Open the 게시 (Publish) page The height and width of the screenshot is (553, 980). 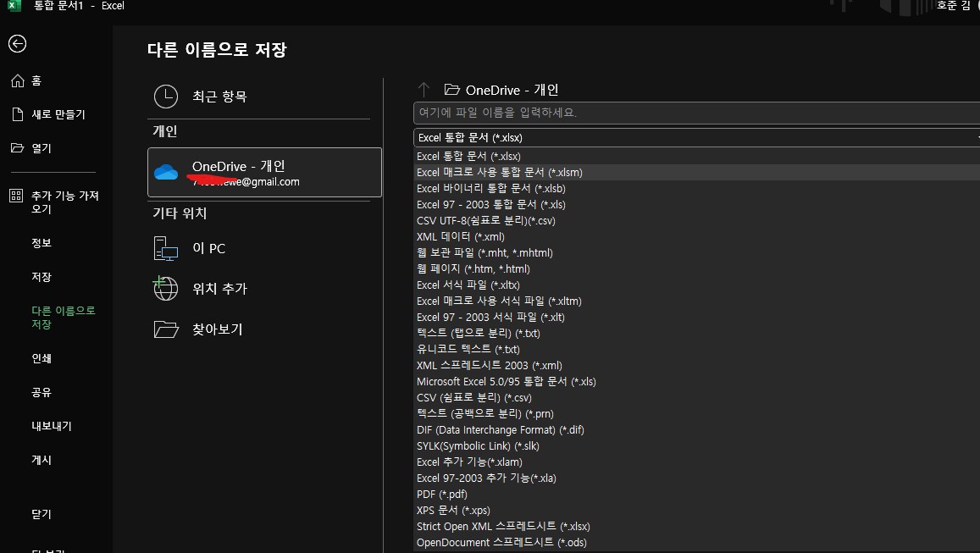tap(42, 459)
